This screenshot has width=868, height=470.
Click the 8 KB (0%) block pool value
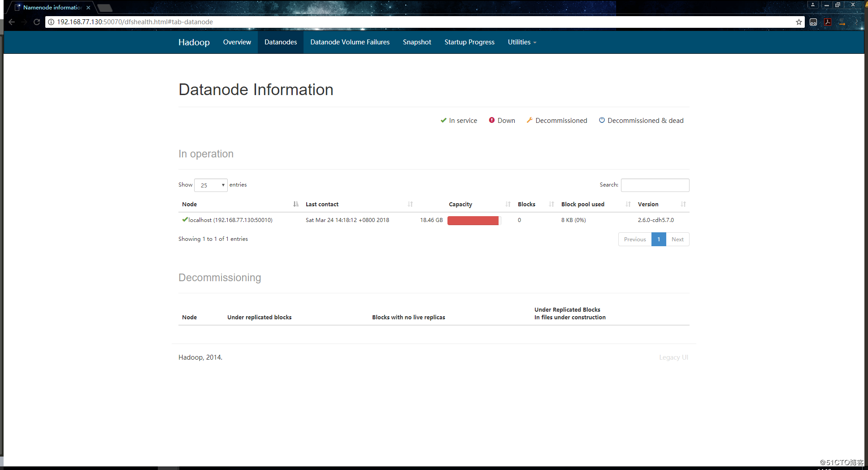pyautogui.click(x=573, y=220)
